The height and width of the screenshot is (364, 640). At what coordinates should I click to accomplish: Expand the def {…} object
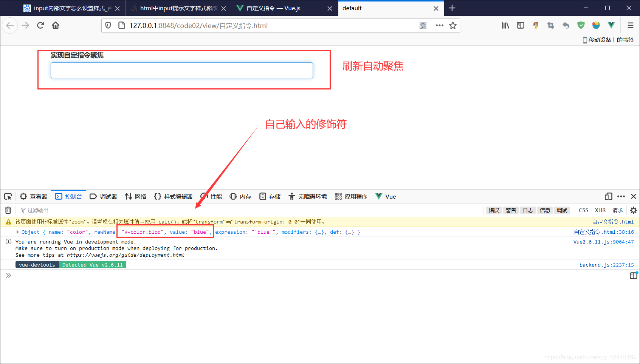point(349,232)
